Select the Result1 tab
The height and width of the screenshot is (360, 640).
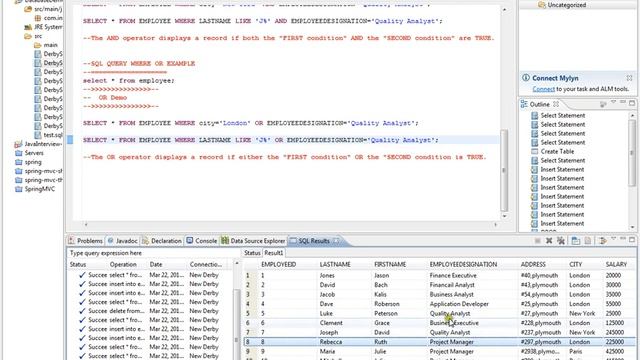click(x=273, y=253)
